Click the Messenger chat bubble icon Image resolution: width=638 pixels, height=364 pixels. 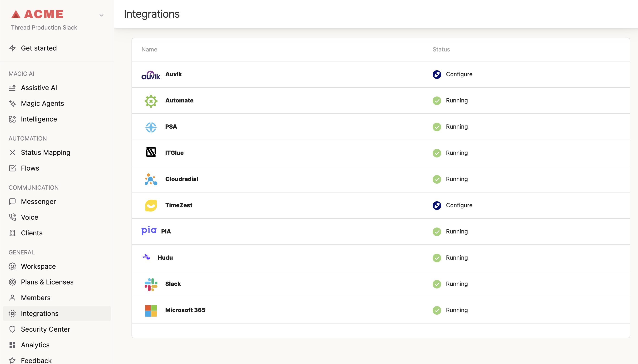click(x=12, y=202)
